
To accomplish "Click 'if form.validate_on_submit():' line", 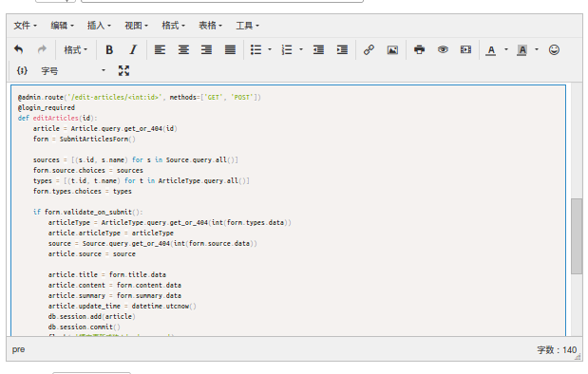I will [x=87, y=212].
